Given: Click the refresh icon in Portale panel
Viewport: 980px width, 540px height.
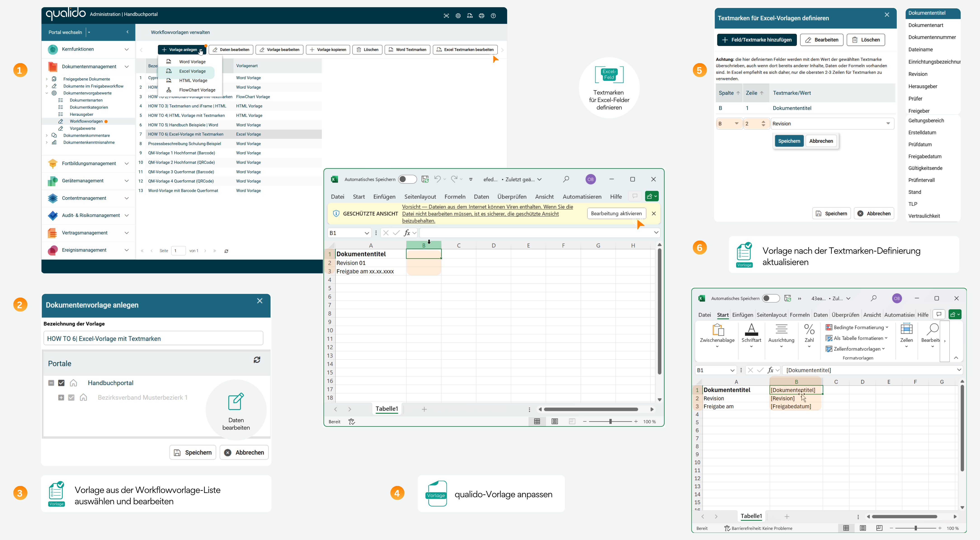Looking at the screenshot, I should [257, 360].
